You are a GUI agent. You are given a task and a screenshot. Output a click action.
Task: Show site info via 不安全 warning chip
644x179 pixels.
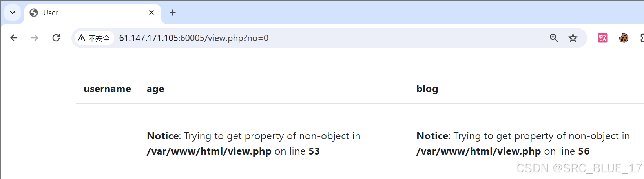click(x=94, y=38)
